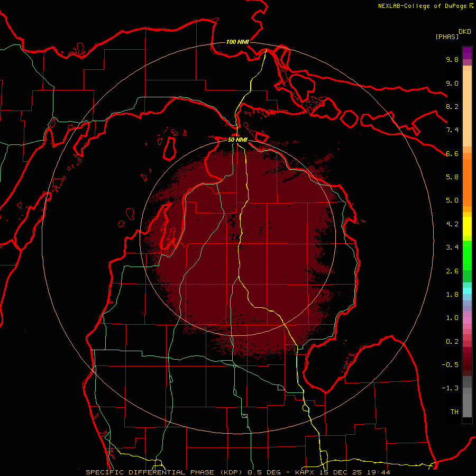
Task: Click the [PHAS] label above the color scale
Action: pos(447,36)
